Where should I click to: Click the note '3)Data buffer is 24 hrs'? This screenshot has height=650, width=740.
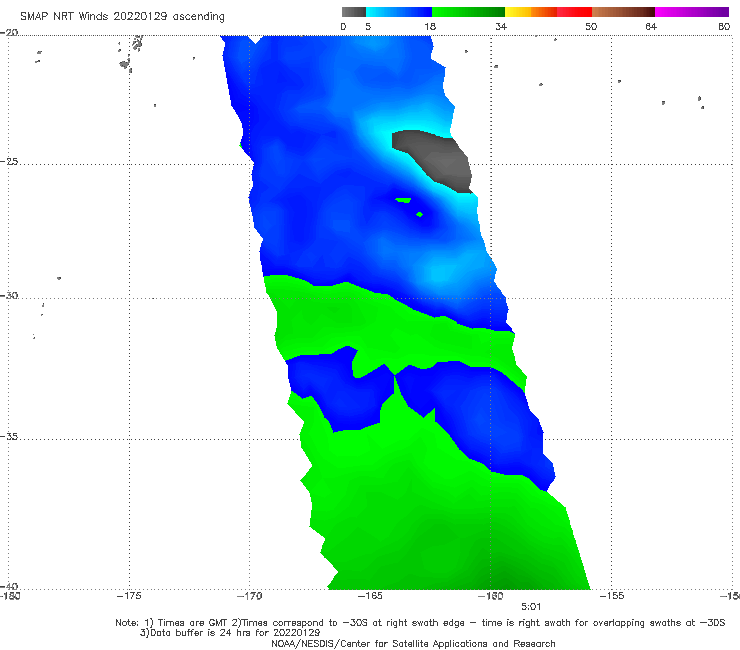click(230, 633)
